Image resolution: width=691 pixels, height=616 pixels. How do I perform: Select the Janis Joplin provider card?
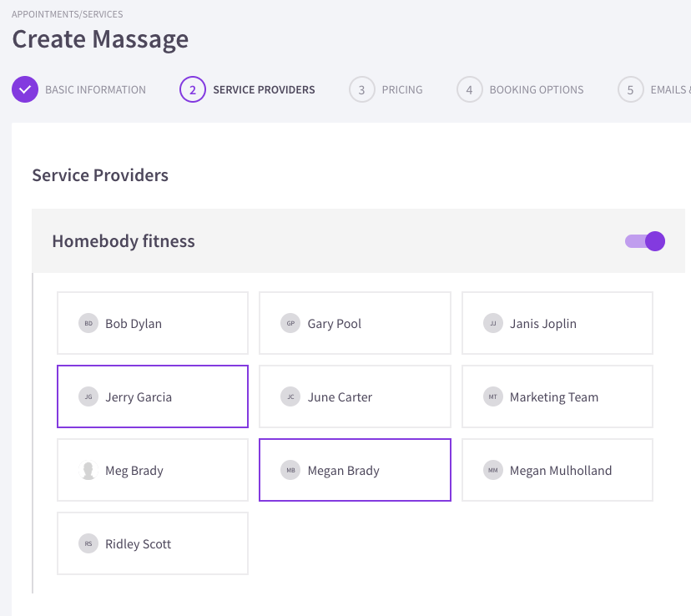pyautogui.click(x=557, y=323)
